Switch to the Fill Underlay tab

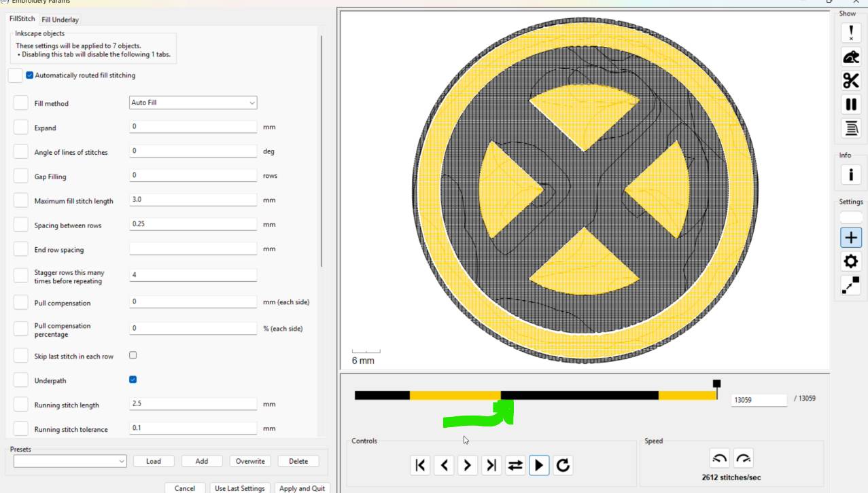[x=60, y=20]
